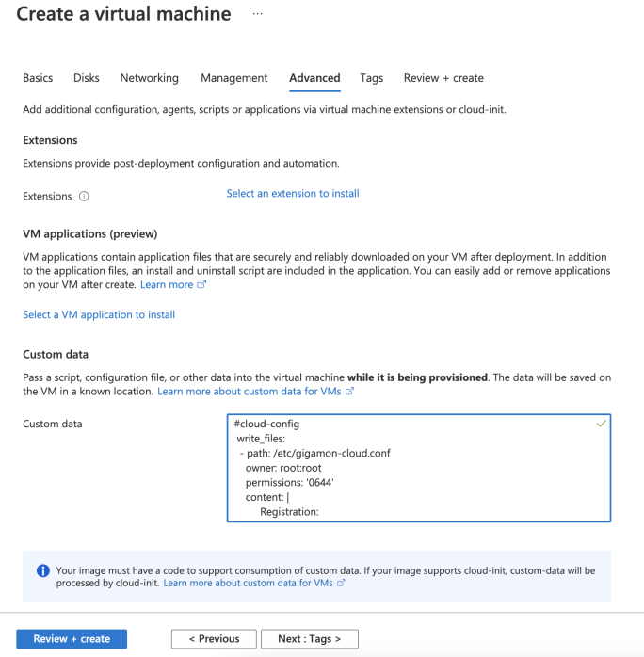Open Learn more about custom data link in banner
This screenshot has width=644, height=657.
pos(248,583)
